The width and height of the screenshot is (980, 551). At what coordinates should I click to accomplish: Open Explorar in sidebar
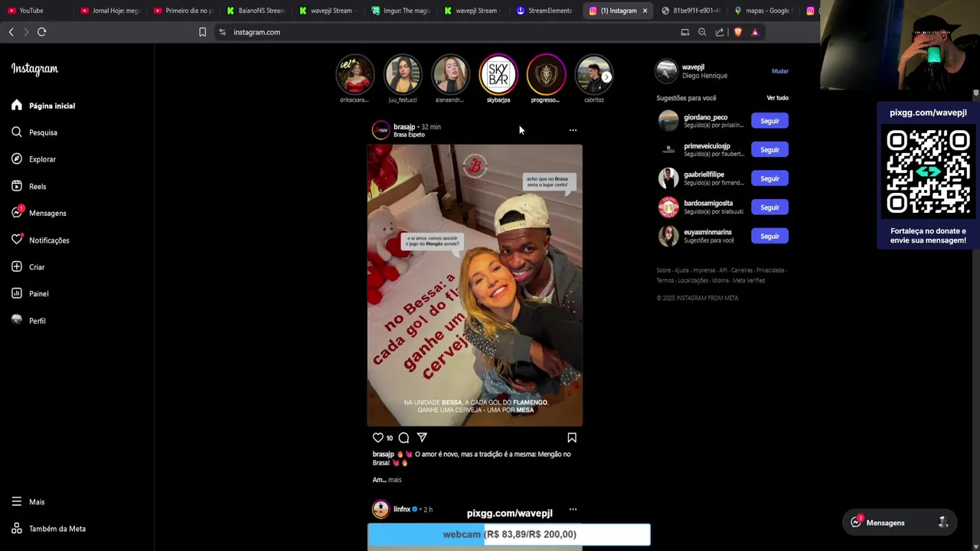coord(34,159)
